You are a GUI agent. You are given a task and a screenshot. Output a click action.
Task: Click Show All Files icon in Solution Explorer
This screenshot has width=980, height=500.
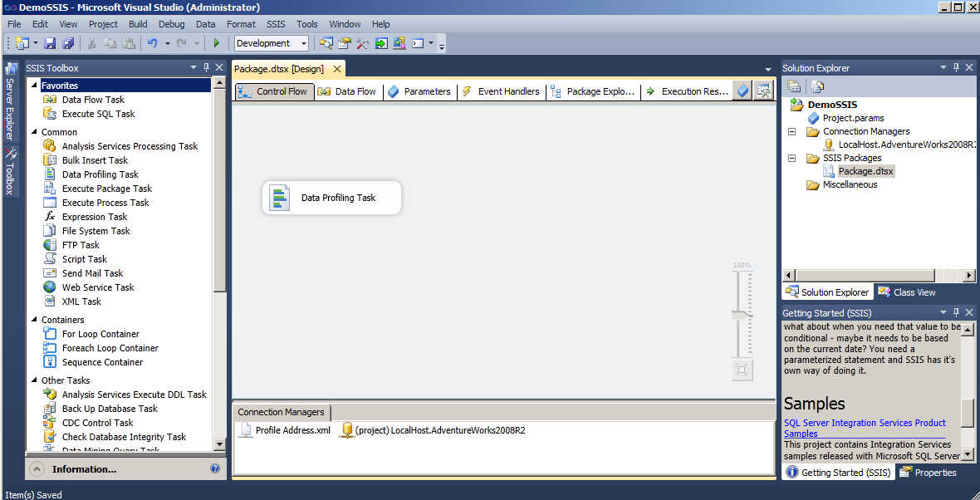click(817, 86)
